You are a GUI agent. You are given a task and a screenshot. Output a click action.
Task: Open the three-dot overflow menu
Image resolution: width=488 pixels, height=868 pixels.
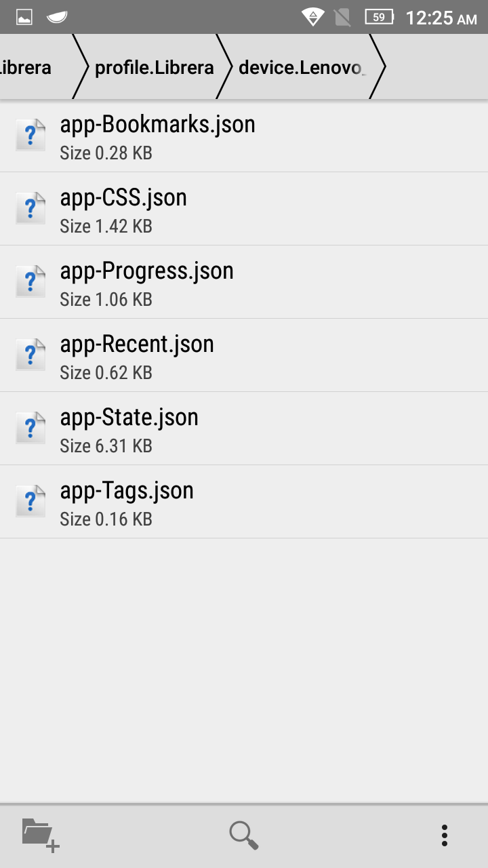tap(445, 835)
